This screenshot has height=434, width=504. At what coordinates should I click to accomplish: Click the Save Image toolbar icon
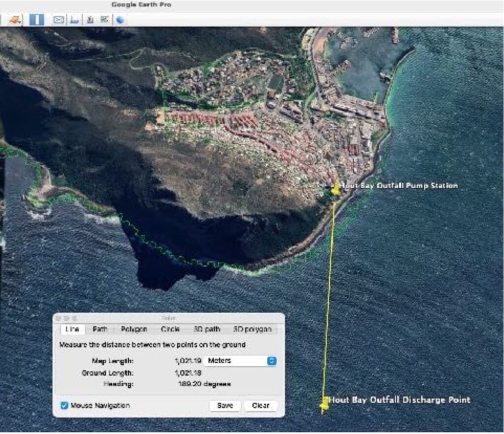[x=90, y=20]
